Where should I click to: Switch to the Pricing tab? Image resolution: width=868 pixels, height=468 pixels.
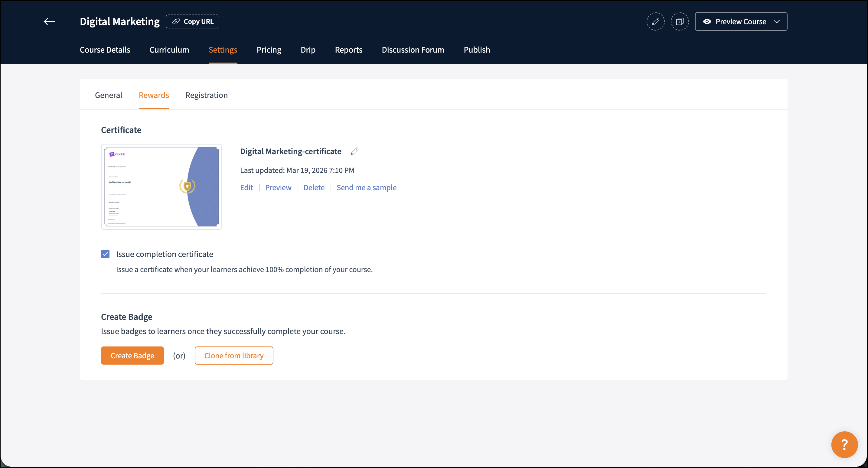click(x=269, y=50)
